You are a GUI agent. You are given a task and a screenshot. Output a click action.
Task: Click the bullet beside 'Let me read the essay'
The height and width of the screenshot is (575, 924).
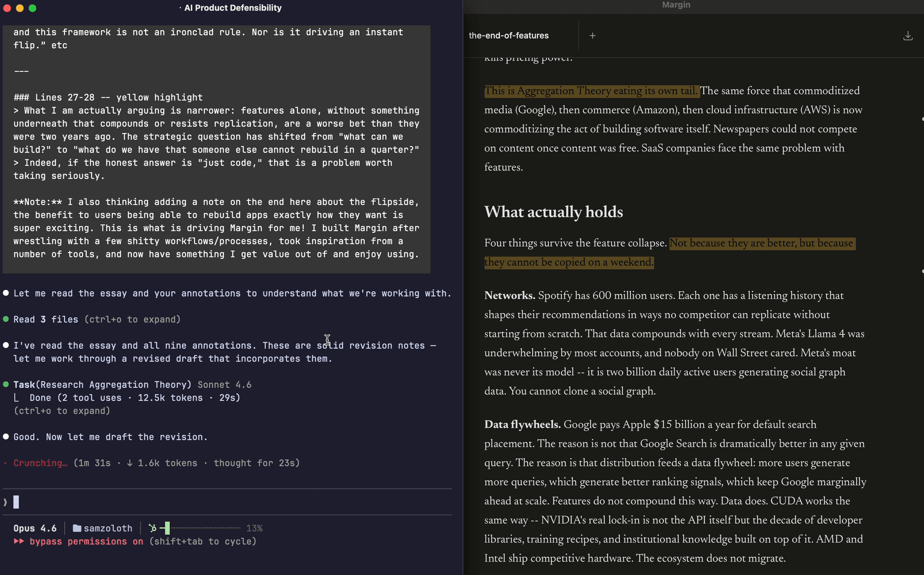[x=5, y=293]
